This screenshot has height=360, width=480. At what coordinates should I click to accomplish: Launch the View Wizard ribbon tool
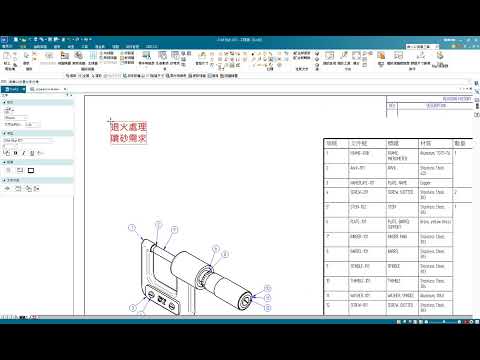point(65,56)
